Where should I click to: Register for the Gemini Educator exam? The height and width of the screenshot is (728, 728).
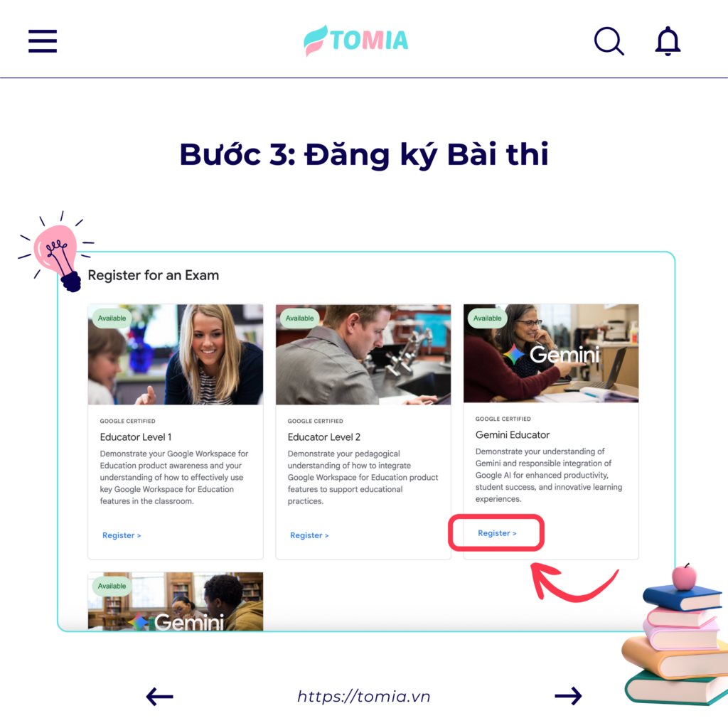pos(497,533)
